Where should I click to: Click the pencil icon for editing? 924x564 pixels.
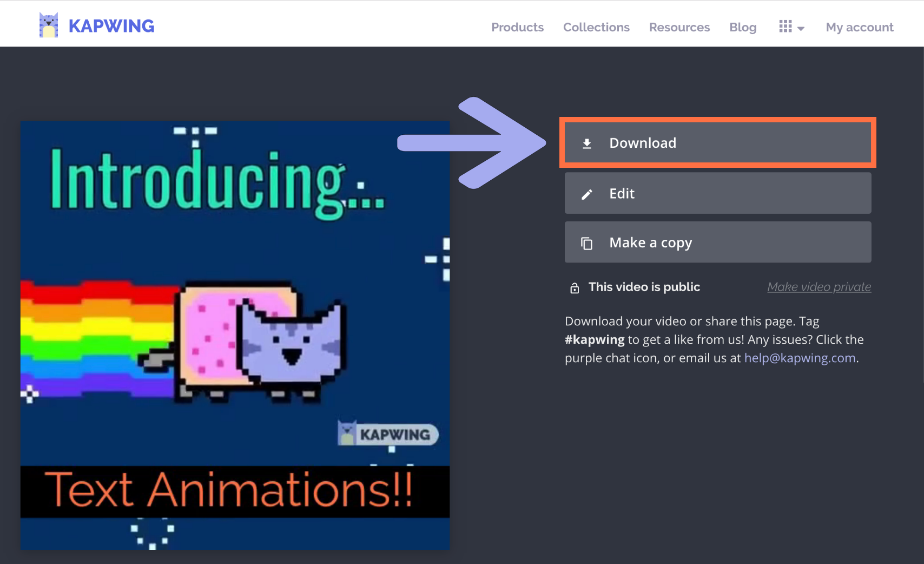[x=587, y=194]
